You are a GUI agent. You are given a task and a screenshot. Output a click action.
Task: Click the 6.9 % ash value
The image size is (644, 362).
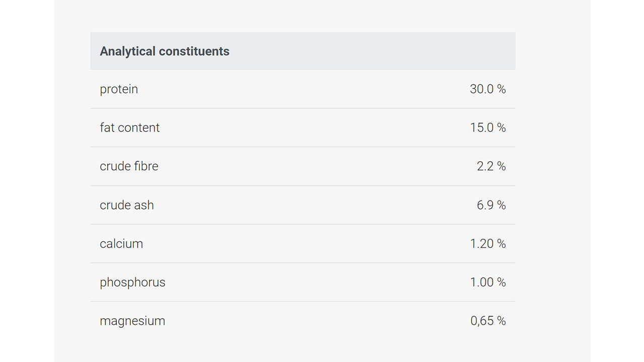491,205
